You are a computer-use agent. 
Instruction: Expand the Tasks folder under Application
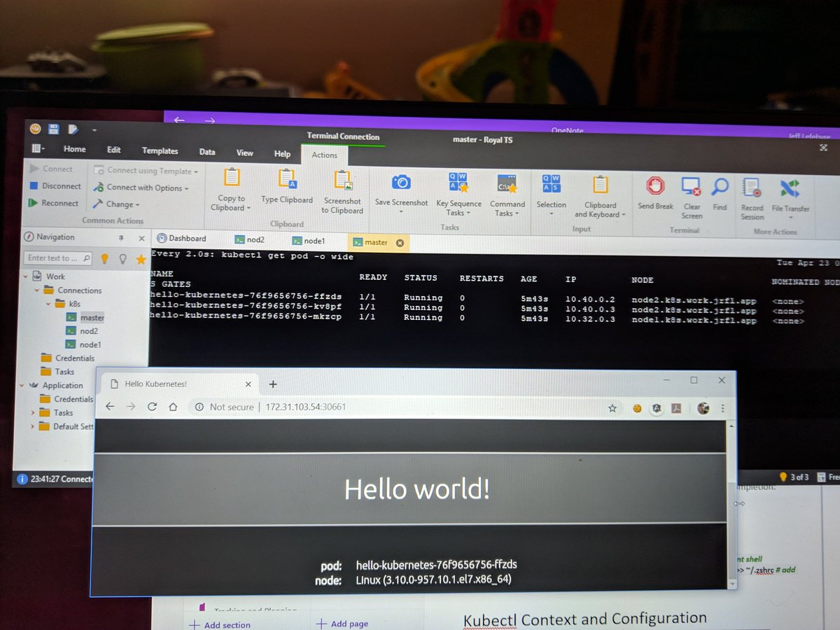[x=33, y=412]
